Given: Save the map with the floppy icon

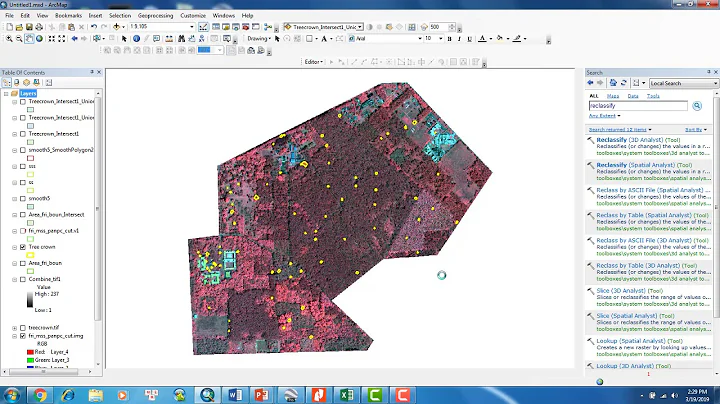Looking at the screenshot, I should pyautogui.click(x=29, y=27).
